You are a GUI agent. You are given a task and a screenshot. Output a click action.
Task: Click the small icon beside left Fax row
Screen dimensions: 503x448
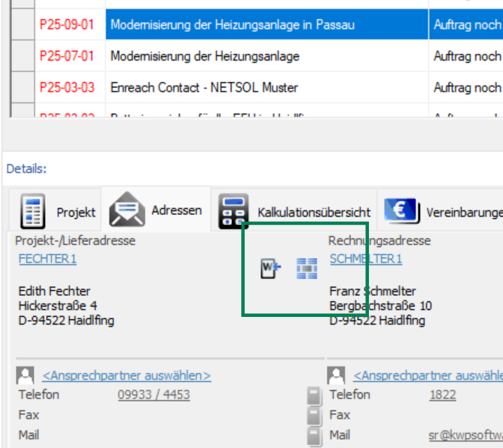point(314,416)
